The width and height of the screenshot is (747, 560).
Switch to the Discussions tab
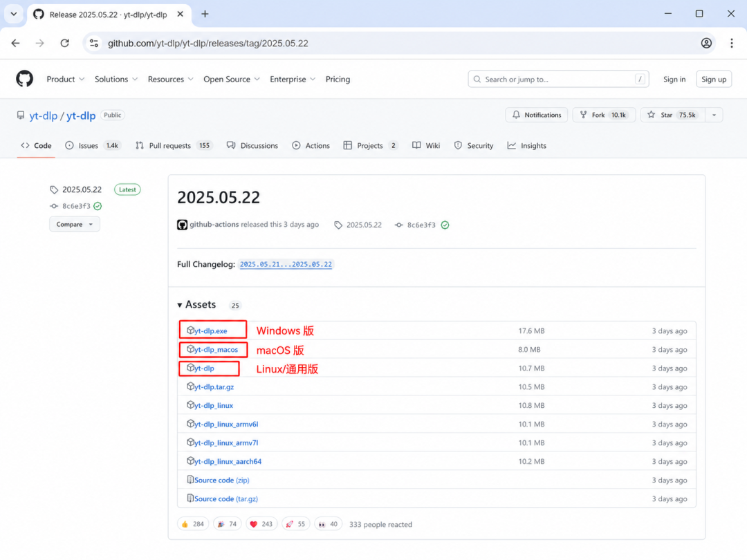tap(252, 145)
